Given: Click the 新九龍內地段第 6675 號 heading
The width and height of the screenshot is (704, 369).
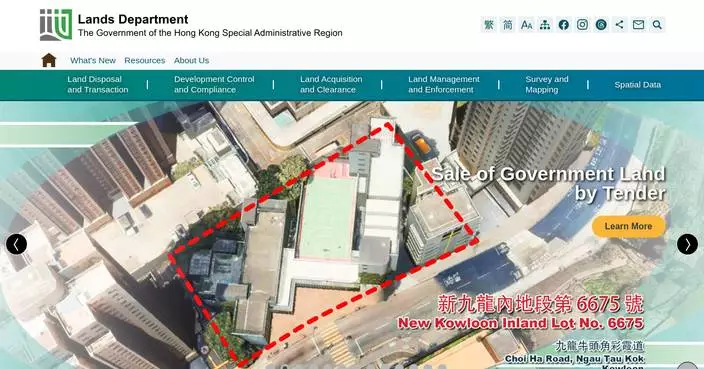Looking at the screenshot, I should tap(541, 304).
